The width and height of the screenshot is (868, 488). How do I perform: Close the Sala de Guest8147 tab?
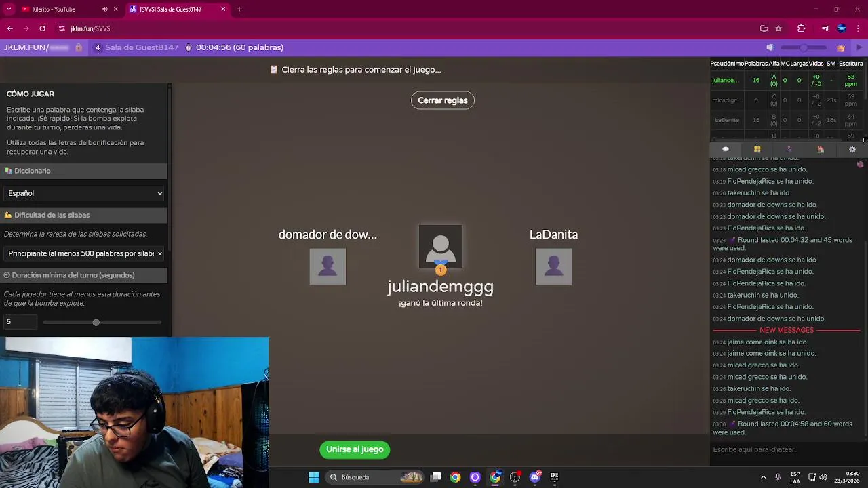(x=224, y=9)
